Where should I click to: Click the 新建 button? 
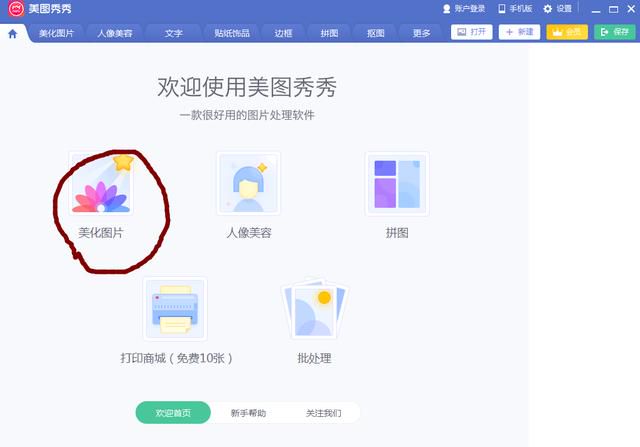(519, 32)
